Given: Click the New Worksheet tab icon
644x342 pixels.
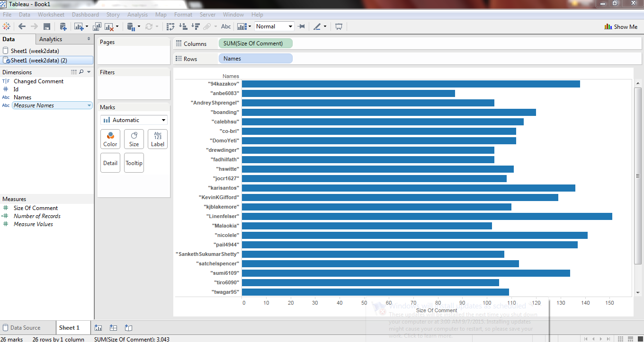Looking at the screenshot, I should click(98, 327).
